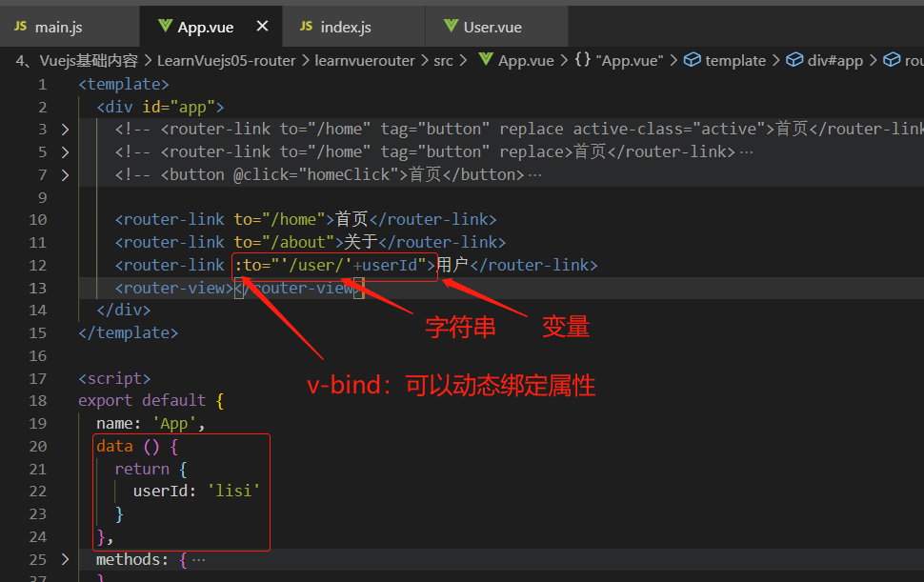Click the </template> tag on line 15
Screen dimensions: 924x582
128,332
